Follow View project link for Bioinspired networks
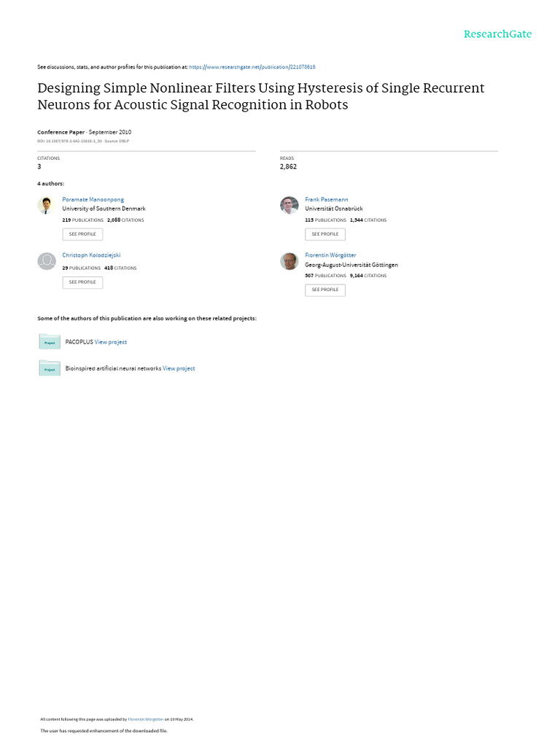The image size is (560, 747). (x=179, y=368)
